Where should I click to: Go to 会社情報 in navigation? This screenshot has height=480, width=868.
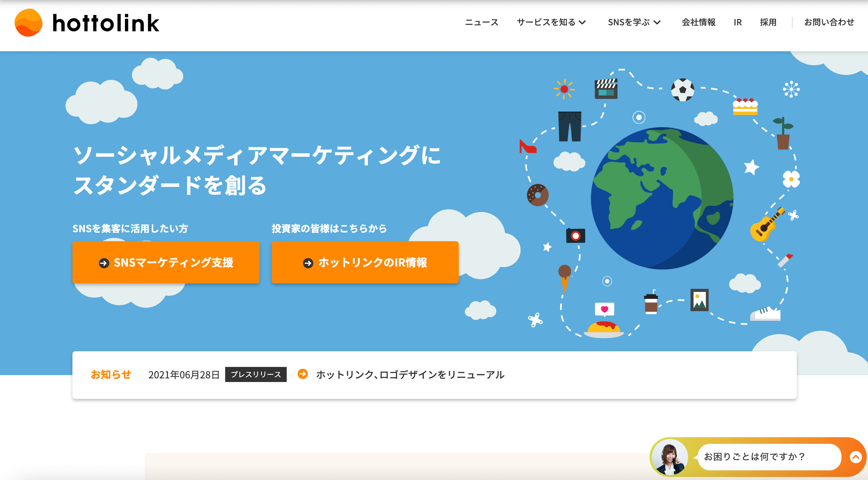pos(698,23)
